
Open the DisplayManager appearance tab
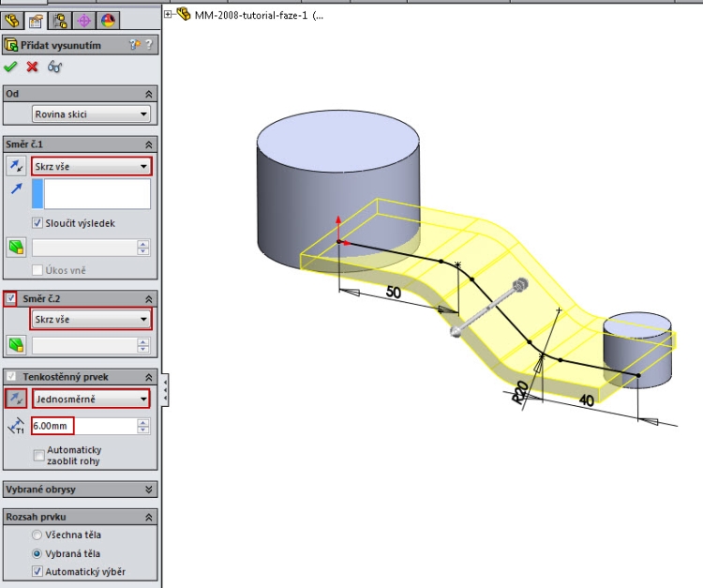[108, 21]
